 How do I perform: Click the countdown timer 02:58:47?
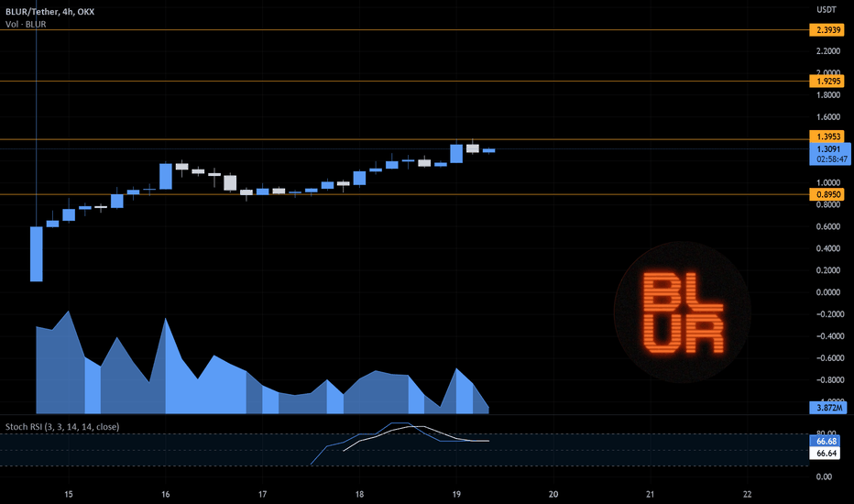[832, 159]
